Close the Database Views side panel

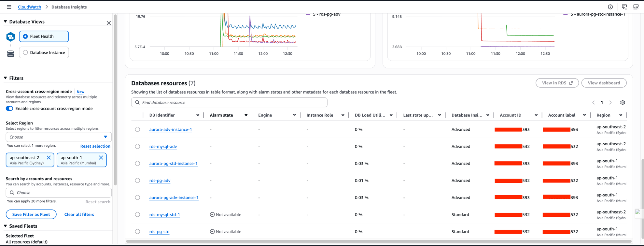tap(109, 23)
